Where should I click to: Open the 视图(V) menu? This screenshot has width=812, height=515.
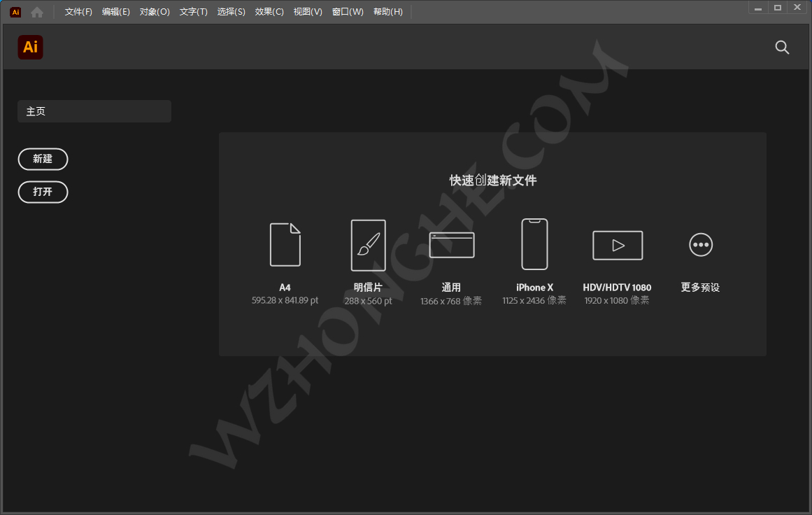point(308,11)
